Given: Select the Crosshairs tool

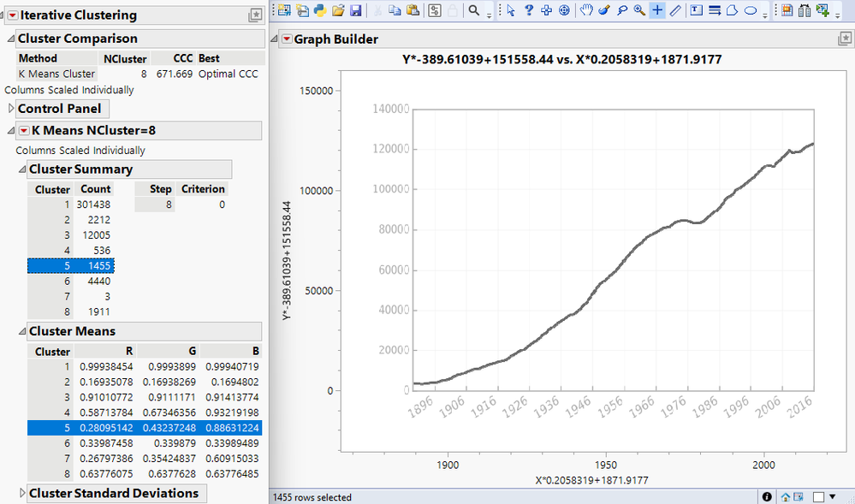Looking at the screenshot, I should [x=657, y=9].
